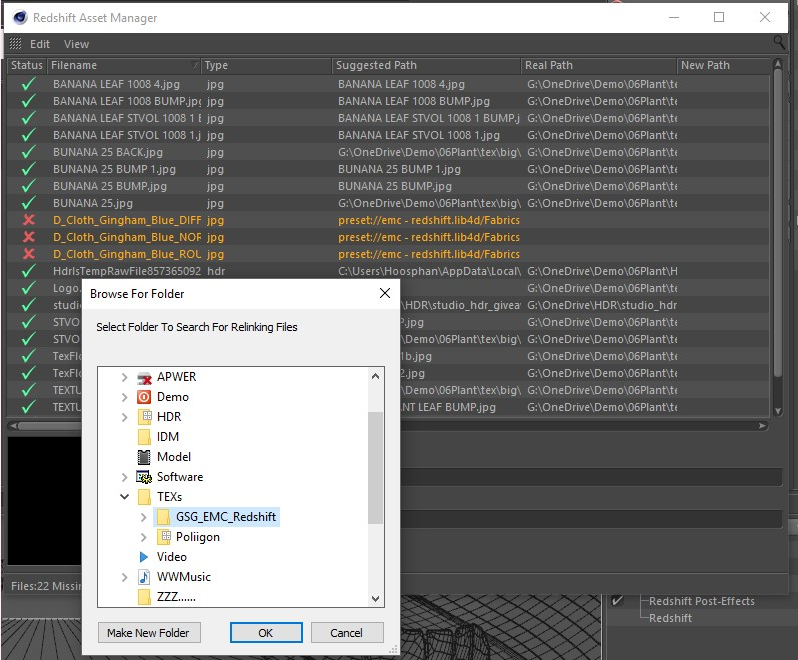Click the red X status of D_Cloth_Gingham_Blue_DIFF
The height and width of the screenshot is (660, 798).
pyautogui.click(x=29, y=220)
